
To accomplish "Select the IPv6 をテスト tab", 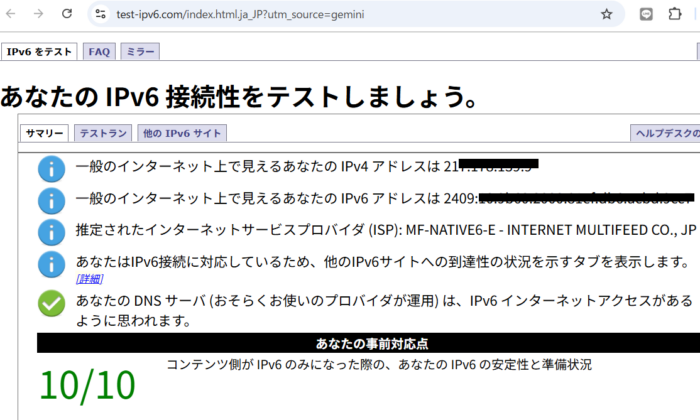I will tap(39, 52).
